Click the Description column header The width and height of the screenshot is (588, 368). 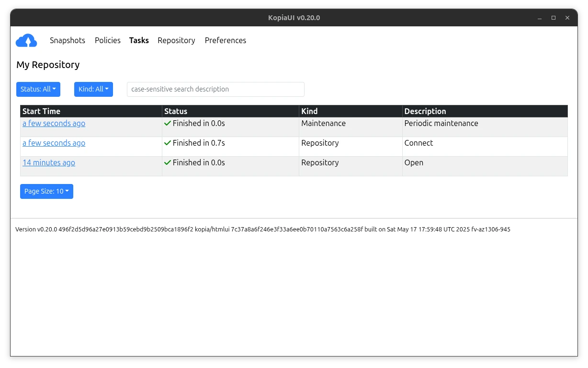[x=425, y=111]
